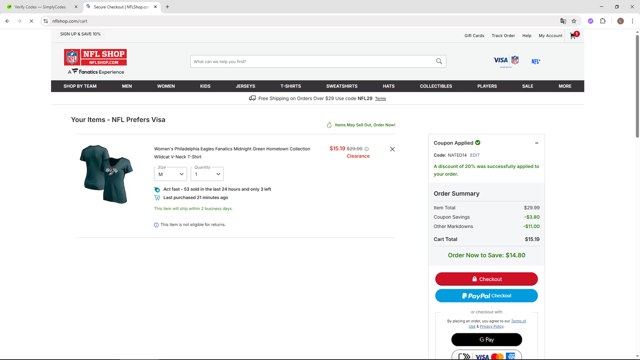Click the translate page icon
This screenshot has width=640, height=360.
click(563, 21)
